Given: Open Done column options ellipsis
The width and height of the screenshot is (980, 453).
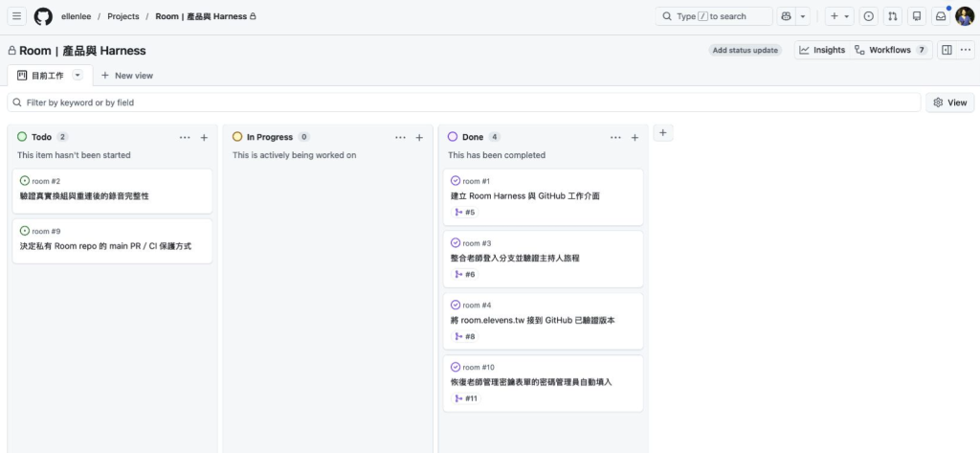Looking at the screenshot, I should click(615, 138).
